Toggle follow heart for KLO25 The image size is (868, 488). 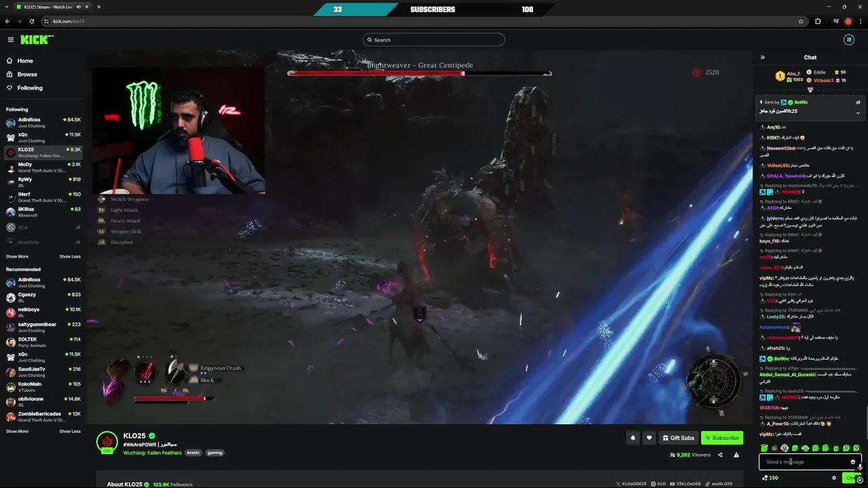[x=649, y=438]
